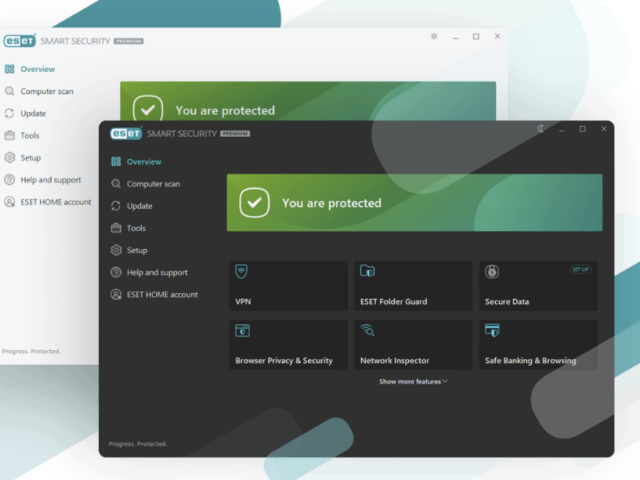Click the Setup gear icon in the dark window

click(116, 250)
